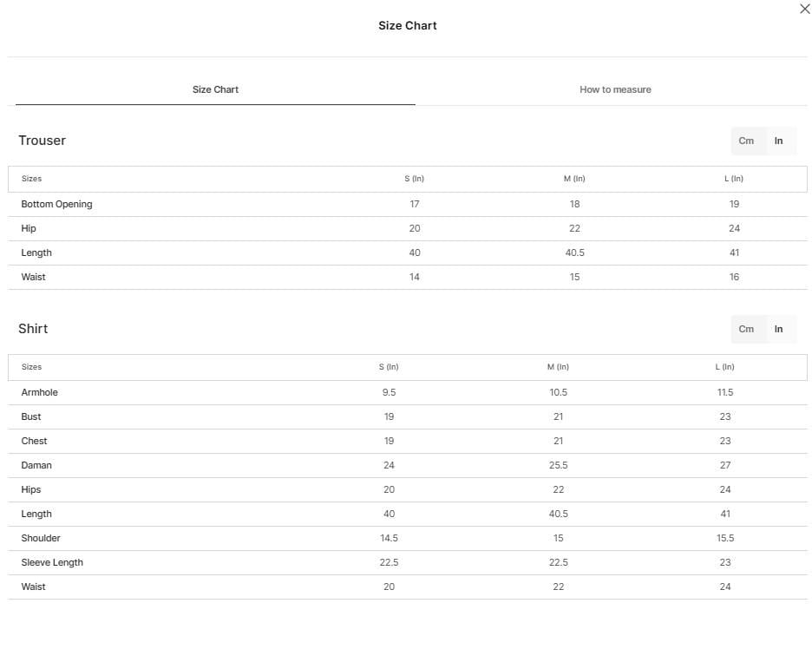
Task: Select the Size Chart tab
Action: [215, 89]
